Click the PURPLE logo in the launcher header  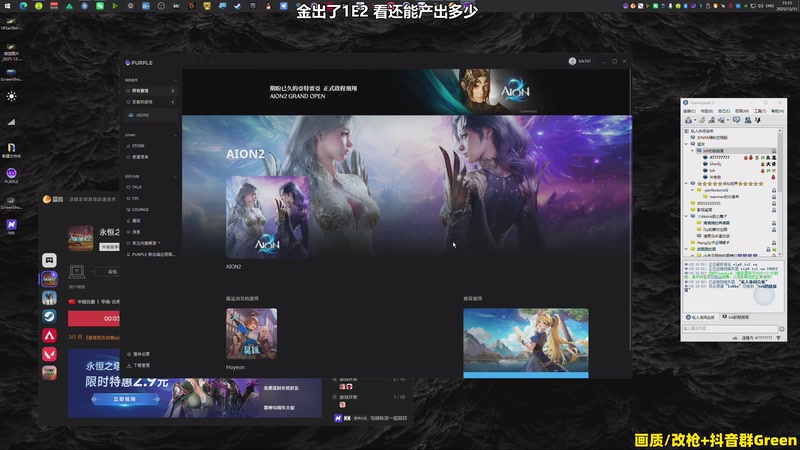(x=139, y=63)
